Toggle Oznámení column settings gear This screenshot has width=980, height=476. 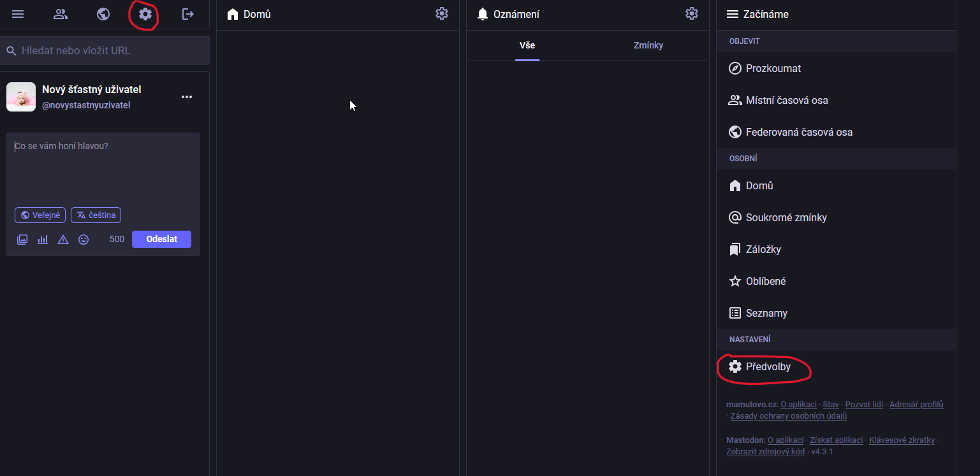(692, 13)
